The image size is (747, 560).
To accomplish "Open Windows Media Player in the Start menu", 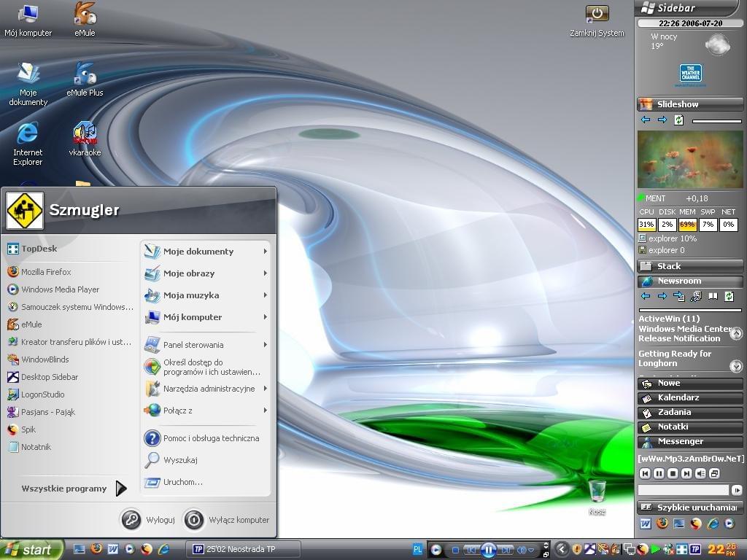I will pos(53,289).
